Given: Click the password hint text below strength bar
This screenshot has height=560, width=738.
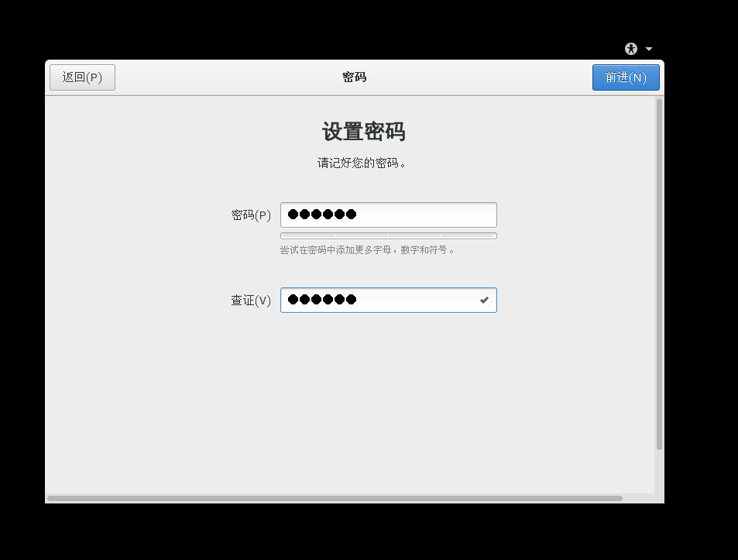Looking at the screenshot, I should (367, 250).
